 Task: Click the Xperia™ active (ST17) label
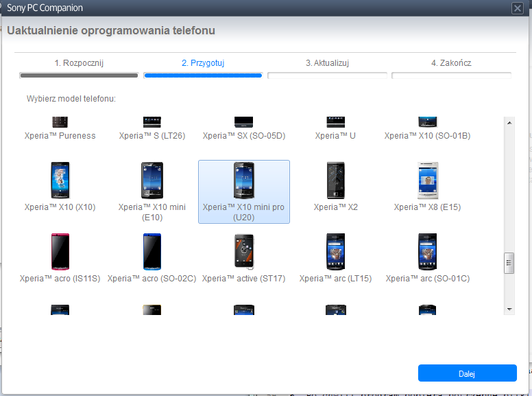[243, 279]
